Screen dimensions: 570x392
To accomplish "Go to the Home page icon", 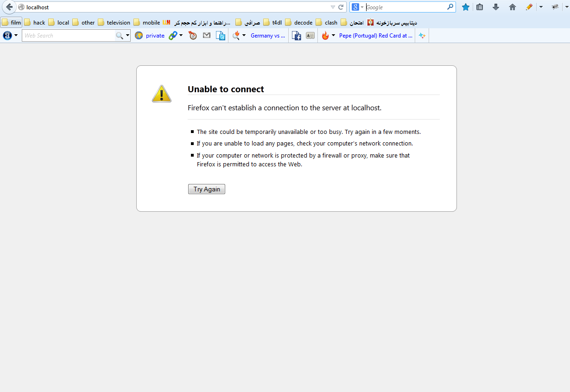I will (x=512, y=7).
